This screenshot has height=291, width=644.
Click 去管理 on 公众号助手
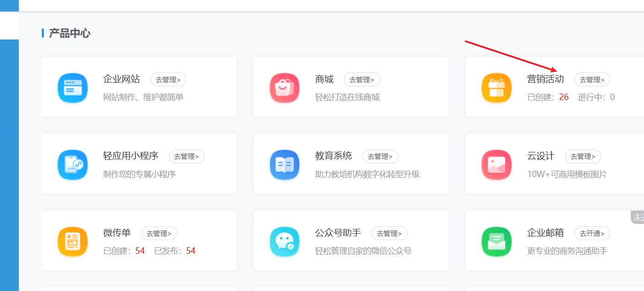click(x=389, y=233)
